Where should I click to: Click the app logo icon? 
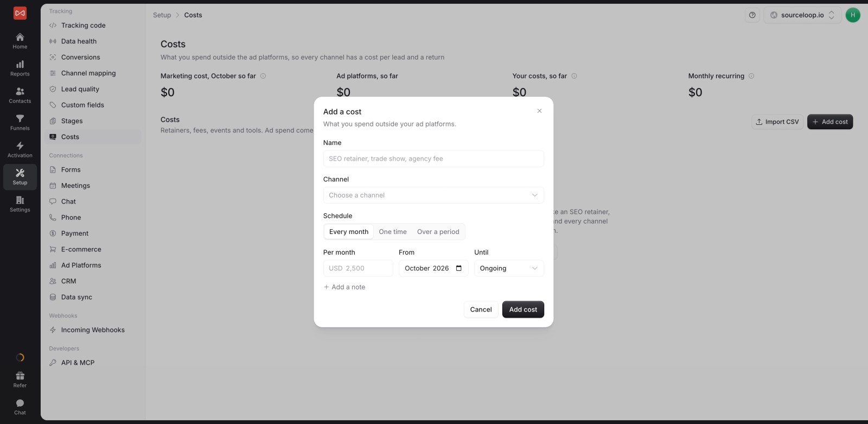click(20, 13)
